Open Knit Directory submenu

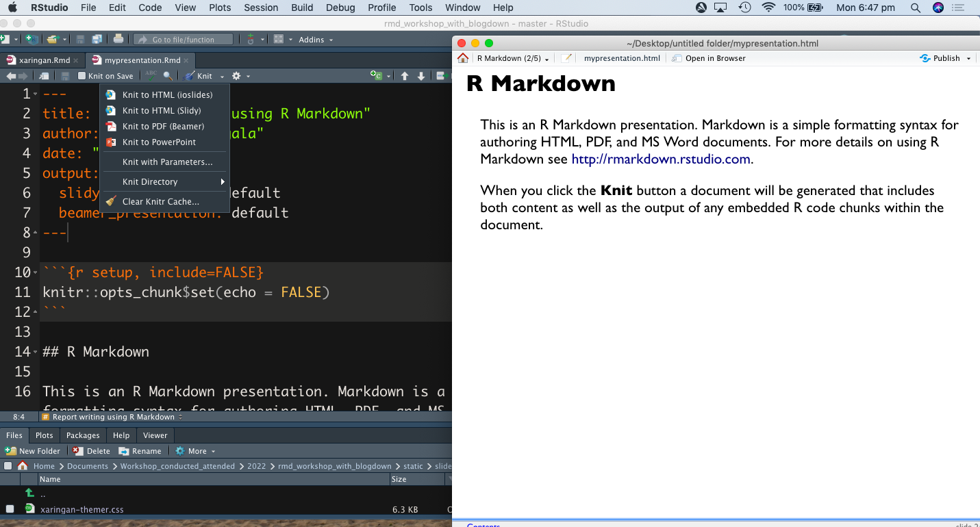pos(164,181)
